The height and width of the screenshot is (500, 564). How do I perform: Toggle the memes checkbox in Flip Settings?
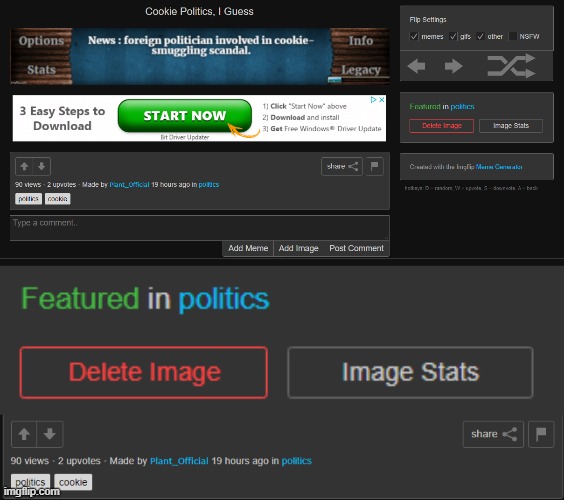(x=414, y=36)
